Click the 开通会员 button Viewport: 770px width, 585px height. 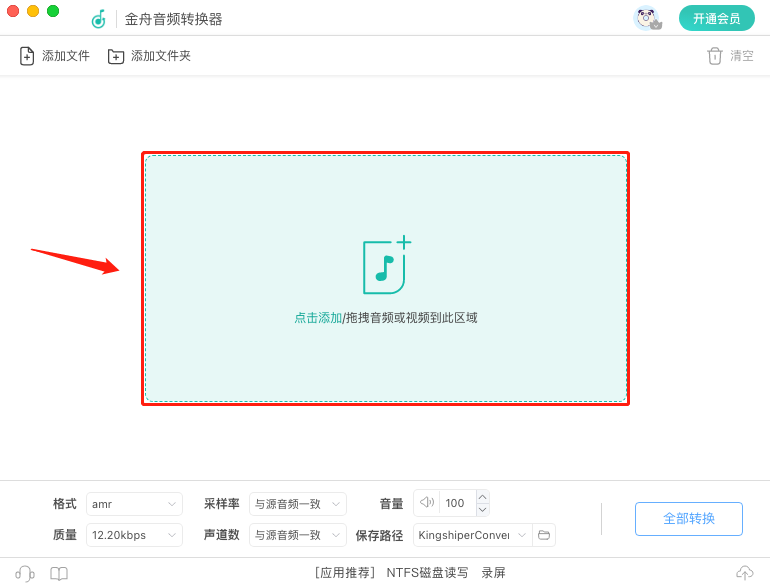(716, 19)
